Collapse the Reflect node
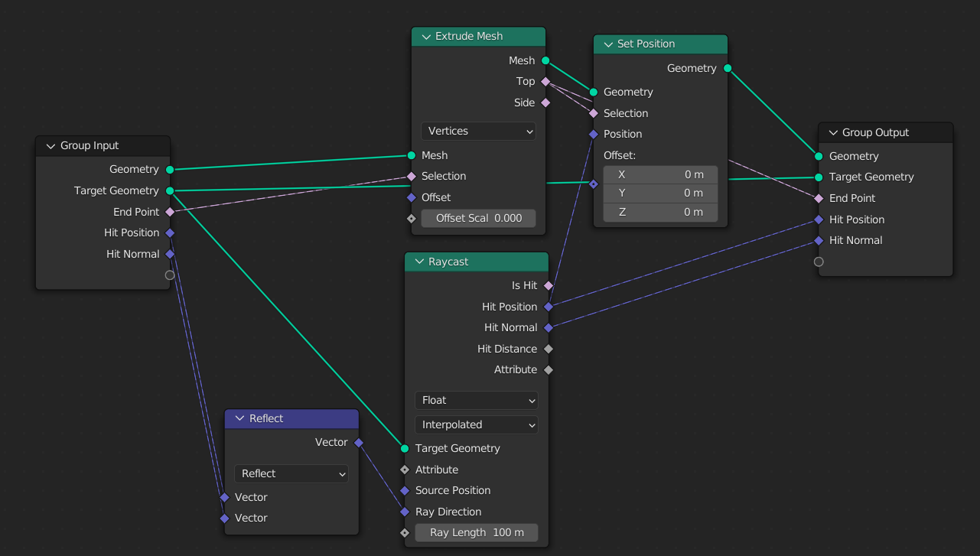980x556 pixels. coord(240,418)
